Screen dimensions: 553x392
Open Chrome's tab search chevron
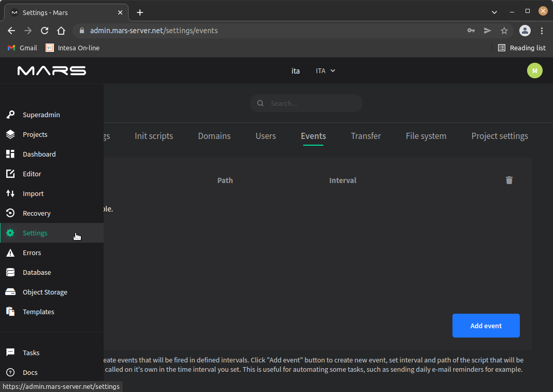[494, 11]
